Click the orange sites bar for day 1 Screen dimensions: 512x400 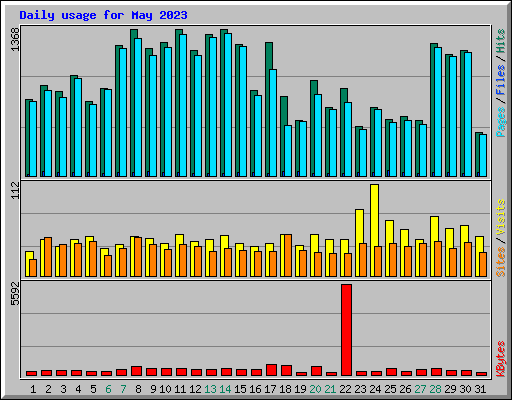coord(33,268)
